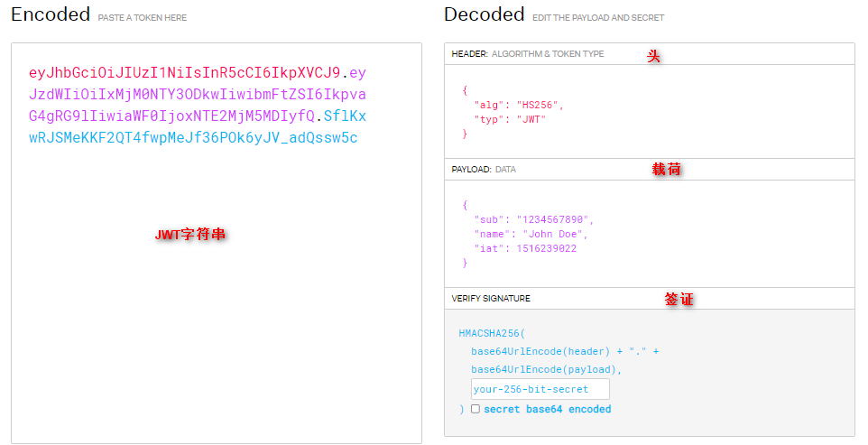Screen dimensions: 868x445
Task: Click the red JWT字符串 annotation
Action: click(x=190, y=235)
